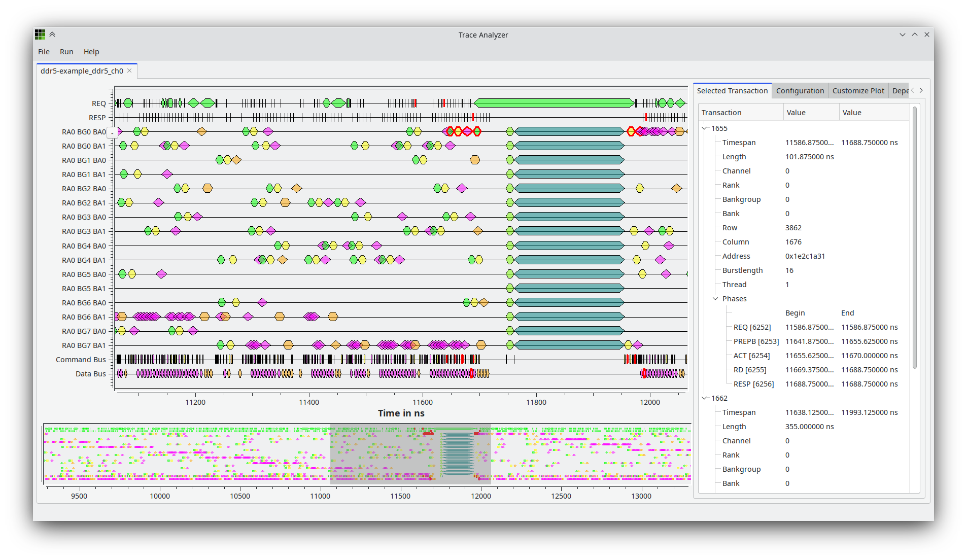
Task: Switch to the Configuration tab
Action: (x=800, y=91)
